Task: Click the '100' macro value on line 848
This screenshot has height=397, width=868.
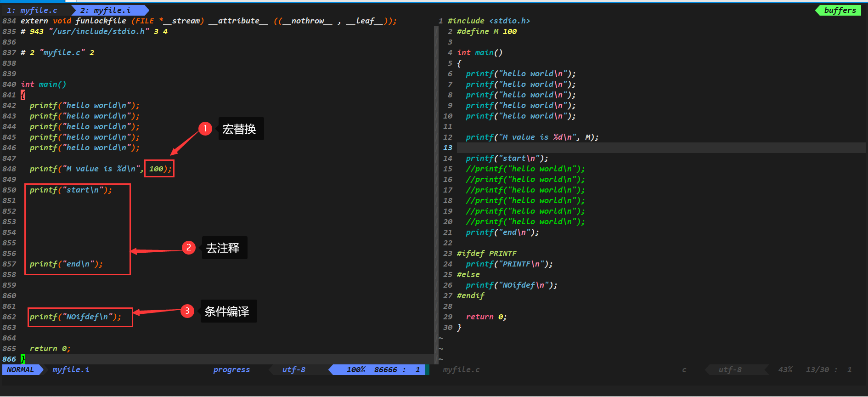Action: pos(156,169)
